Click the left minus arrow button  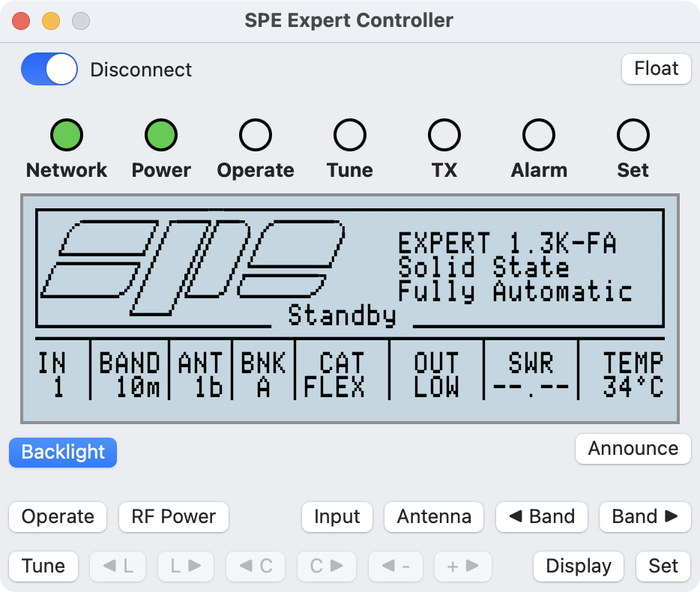tap(396, 567)
